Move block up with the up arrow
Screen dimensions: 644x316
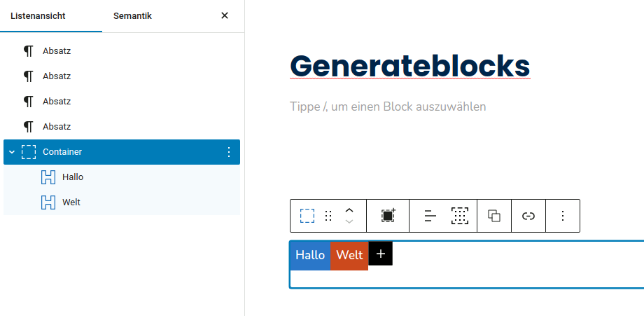(349, 210)
